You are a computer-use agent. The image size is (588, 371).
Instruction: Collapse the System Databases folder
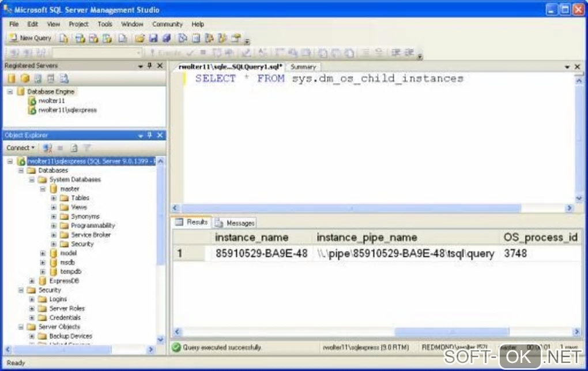pos(32,180)
